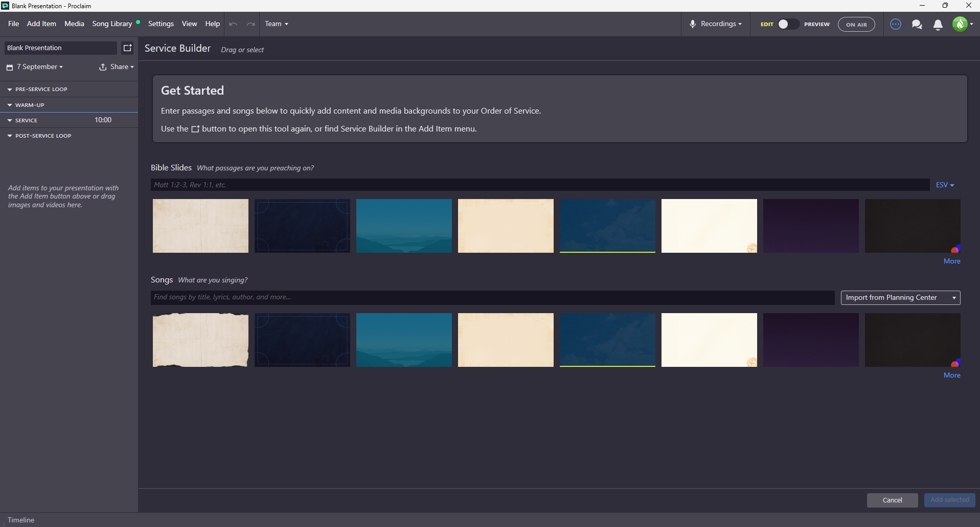Collapse the Pre-Service Loop section

[9, 89]
